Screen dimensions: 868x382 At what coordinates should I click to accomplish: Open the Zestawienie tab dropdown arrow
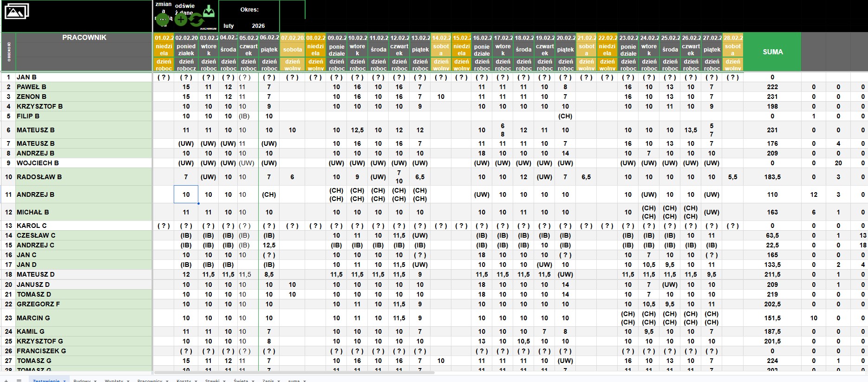tap(65, 381)
